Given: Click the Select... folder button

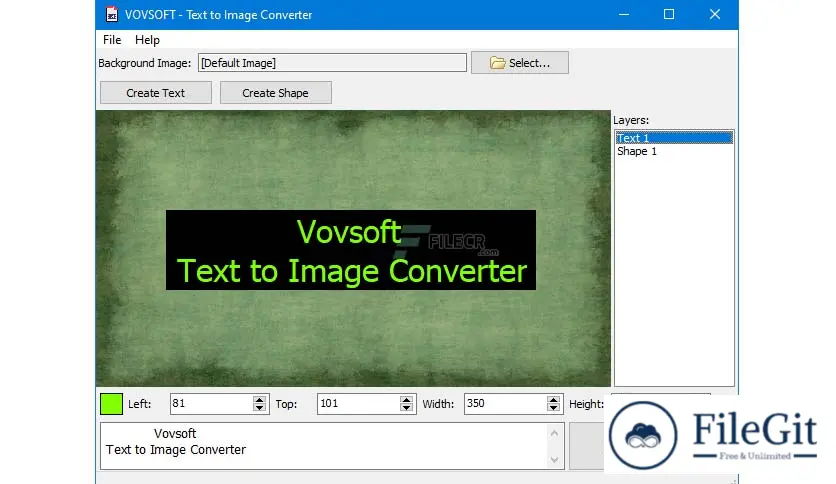Looking at the screenshot, I should click(520, 63).
